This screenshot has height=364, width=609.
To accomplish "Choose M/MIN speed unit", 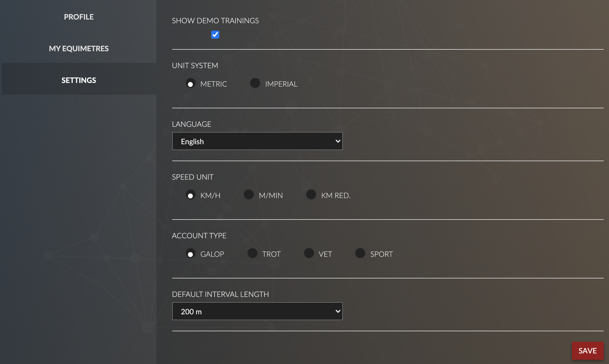I will click(249, 195).
